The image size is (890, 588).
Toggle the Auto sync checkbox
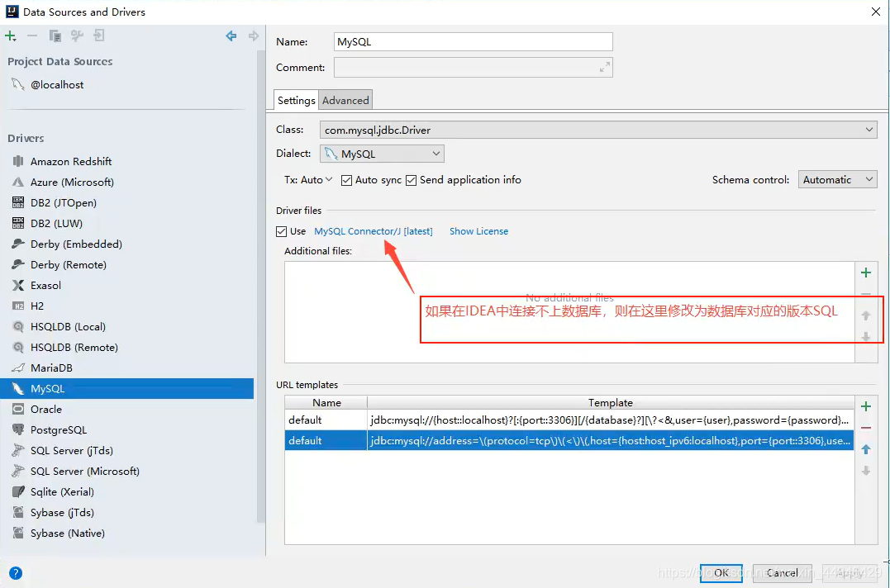(x=346, y=180)
